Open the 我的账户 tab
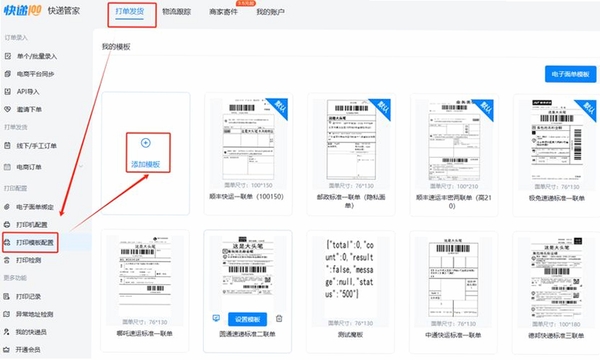The height and width of the screenshot is (360, 600). coord(271,12)
